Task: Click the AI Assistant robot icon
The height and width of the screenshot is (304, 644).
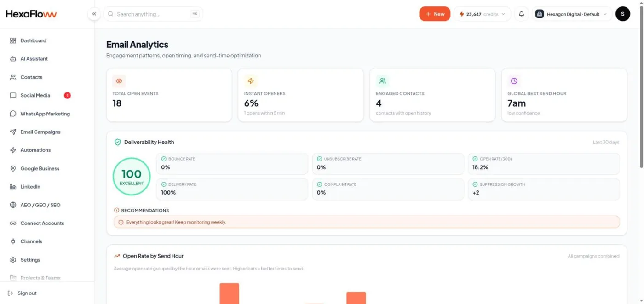Action: point(13,59)
